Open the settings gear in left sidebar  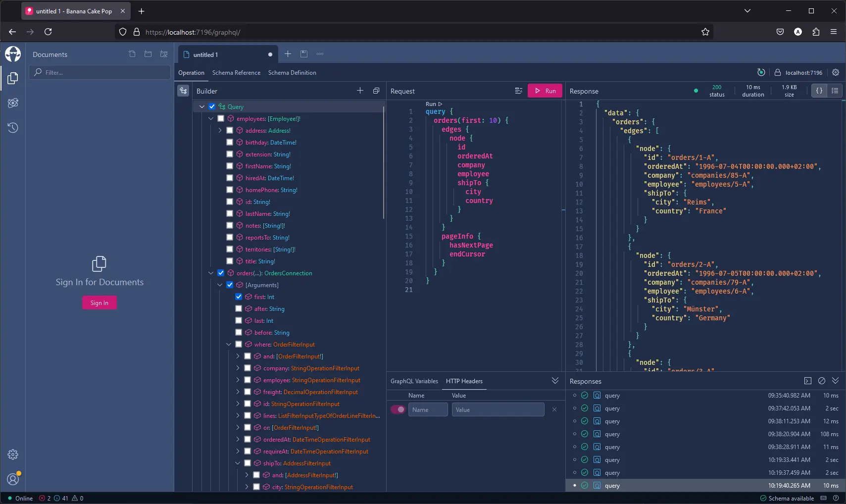point(13,454)
